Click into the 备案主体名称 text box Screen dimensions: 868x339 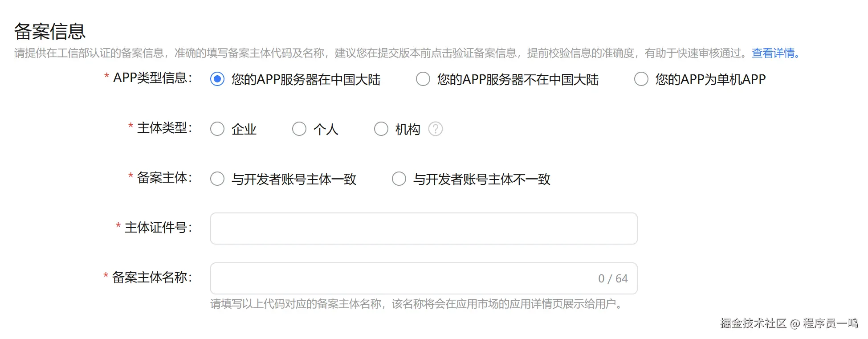(x=401, y=278)
